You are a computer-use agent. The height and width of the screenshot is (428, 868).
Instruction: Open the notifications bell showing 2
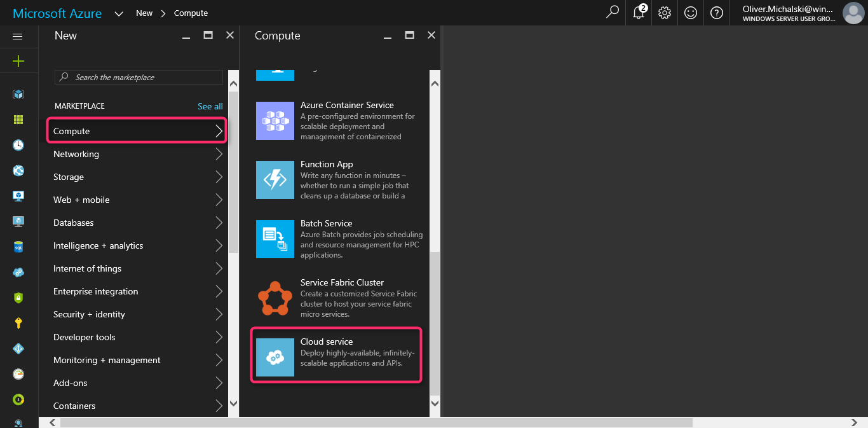639,12
